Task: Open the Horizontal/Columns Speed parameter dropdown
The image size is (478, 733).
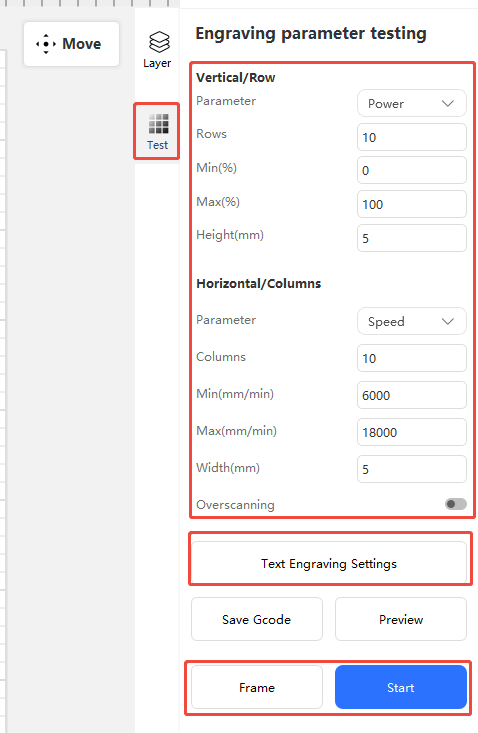Action: pos(412,321)
